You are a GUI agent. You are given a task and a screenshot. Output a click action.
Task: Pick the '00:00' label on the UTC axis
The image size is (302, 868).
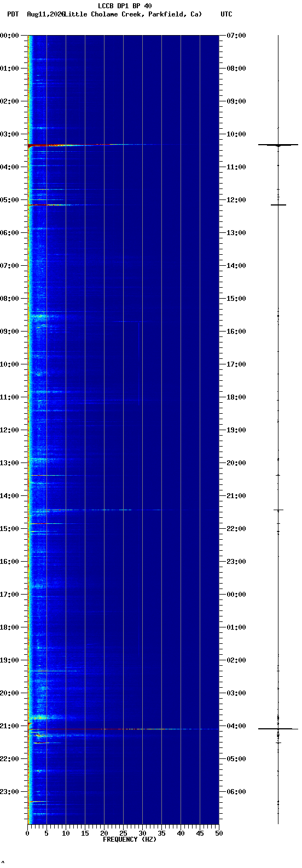coord(236,595)
